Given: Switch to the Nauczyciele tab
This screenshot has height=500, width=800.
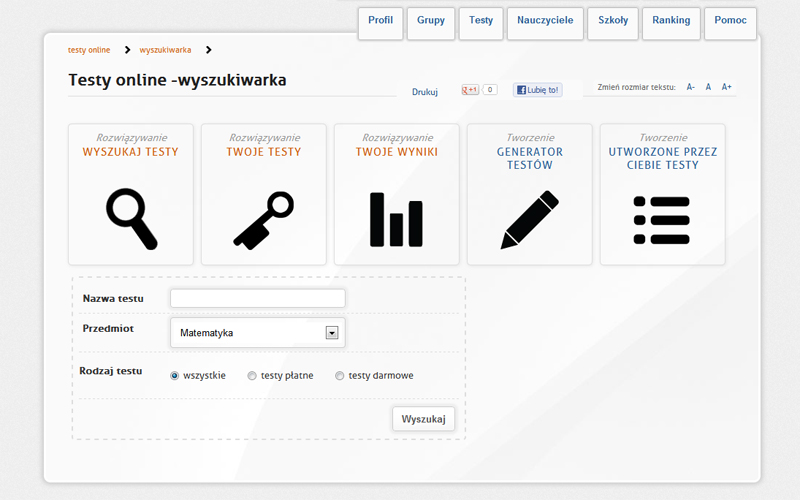Looking at the screenshot, I should click(545, 23).
